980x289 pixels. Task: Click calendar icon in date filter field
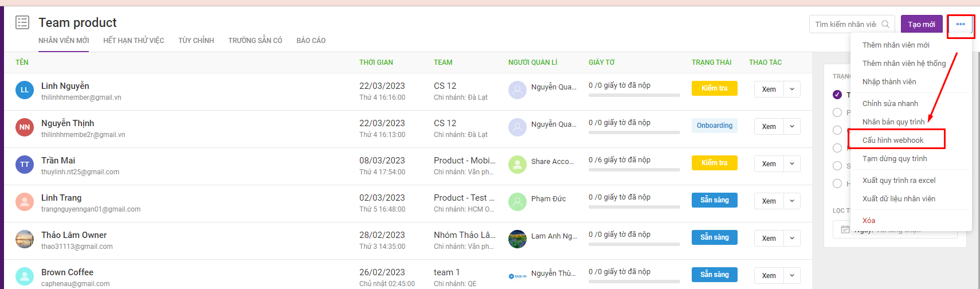click(x=845, y=229)
